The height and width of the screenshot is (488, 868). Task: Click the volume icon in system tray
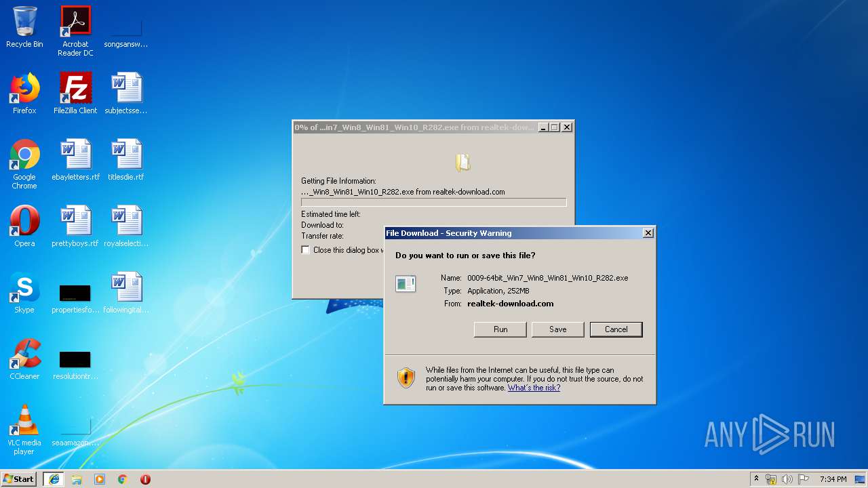(x=788, y=479)
